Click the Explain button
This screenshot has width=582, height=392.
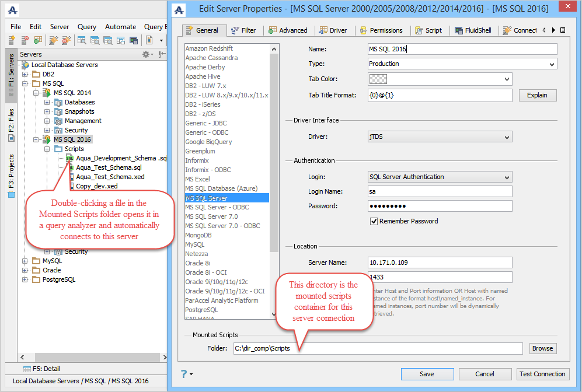pos(538,95)
